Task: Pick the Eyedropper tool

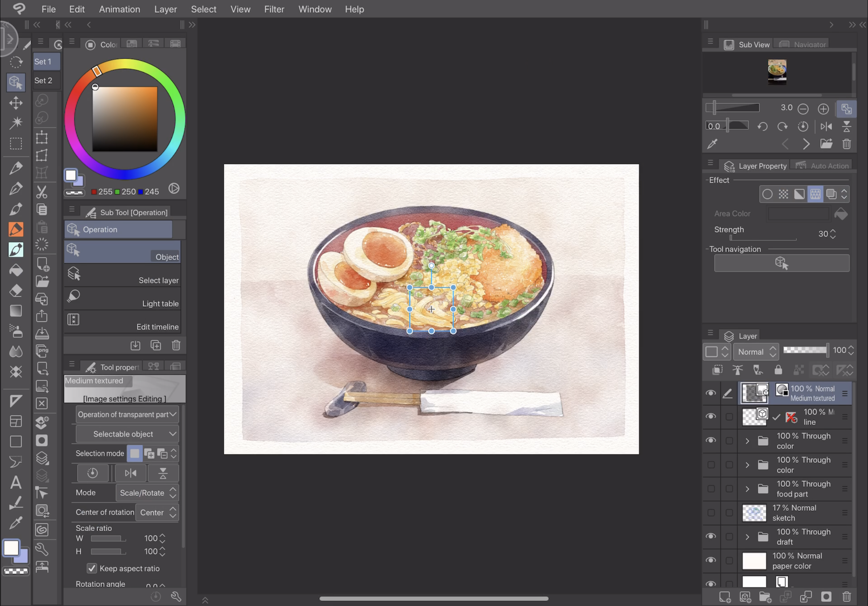Action: pos(16,522)
